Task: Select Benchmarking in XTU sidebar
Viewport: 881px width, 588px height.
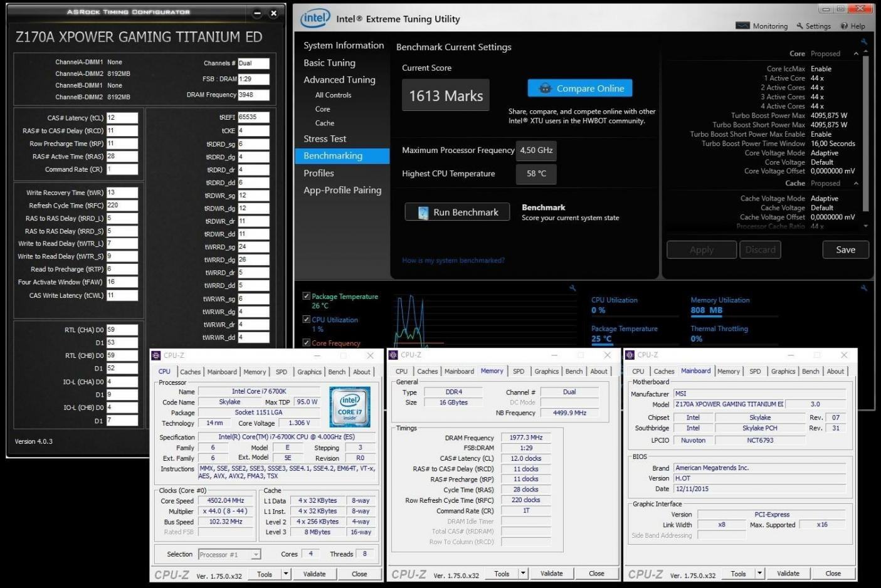Action: point(342,156)
